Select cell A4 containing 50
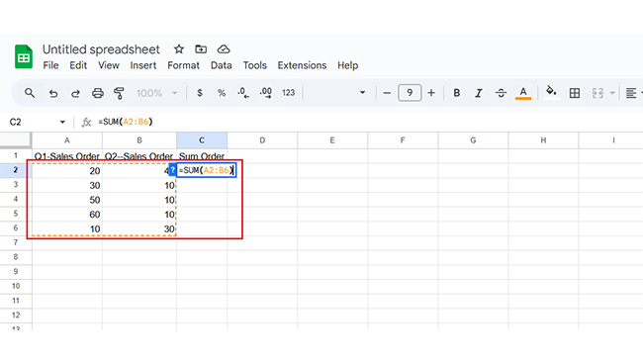Screen dimensions: 643x364 pos(67,200)
